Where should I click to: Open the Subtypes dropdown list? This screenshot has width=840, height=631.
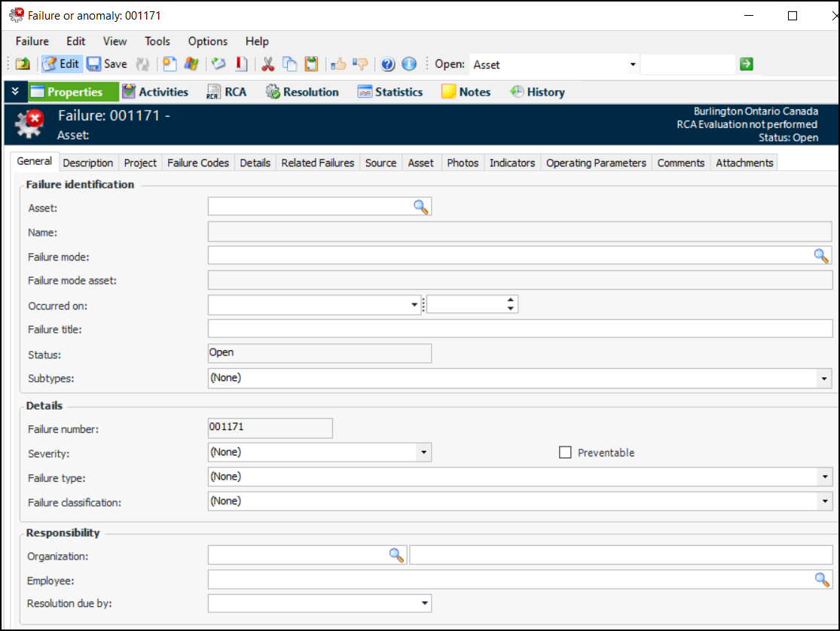pyautogui.click(x=825, y=378)
